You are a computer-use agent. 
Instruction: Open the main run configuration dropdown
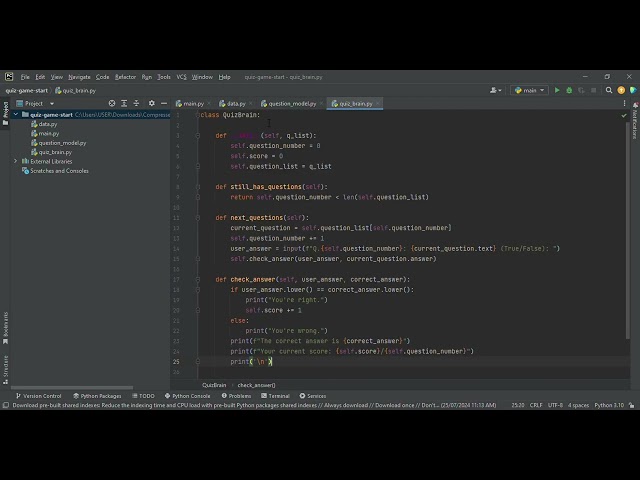click(x=529, y=90)
